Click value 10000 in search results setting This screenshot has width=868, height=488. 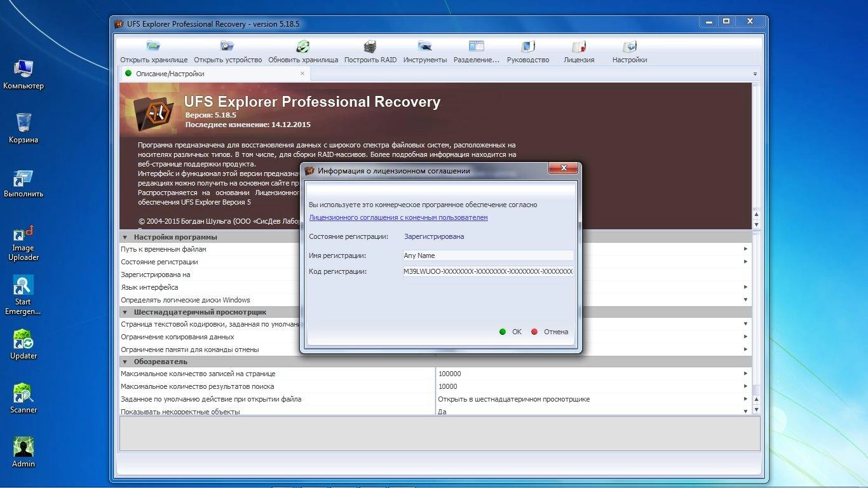(x=448, y=386)
